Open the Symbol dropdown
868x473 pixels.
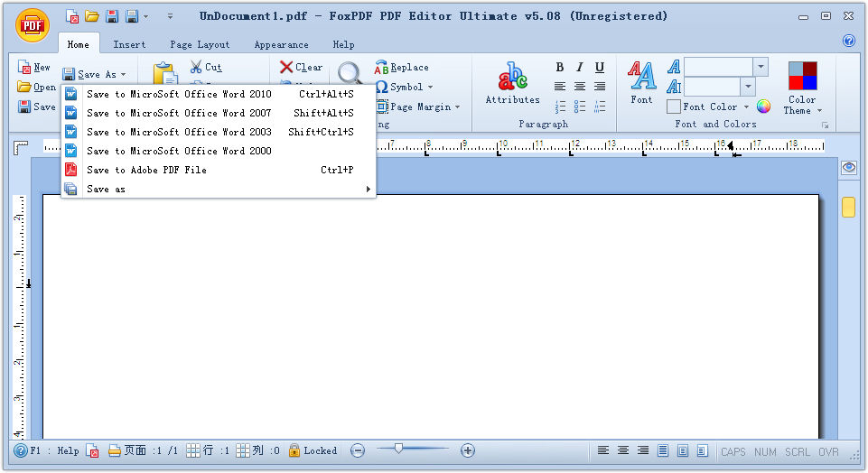pos(404,87)
